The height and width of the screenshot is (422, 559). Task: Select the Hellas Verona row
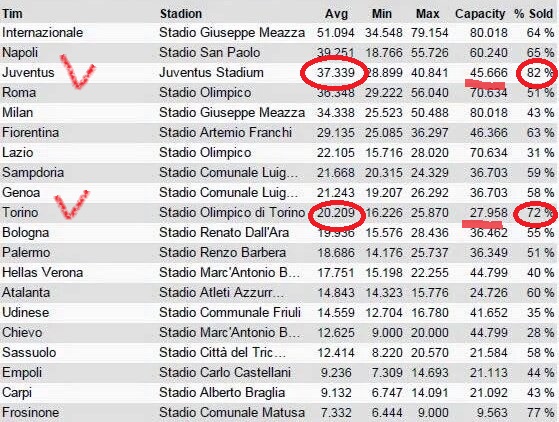point(278,273)
